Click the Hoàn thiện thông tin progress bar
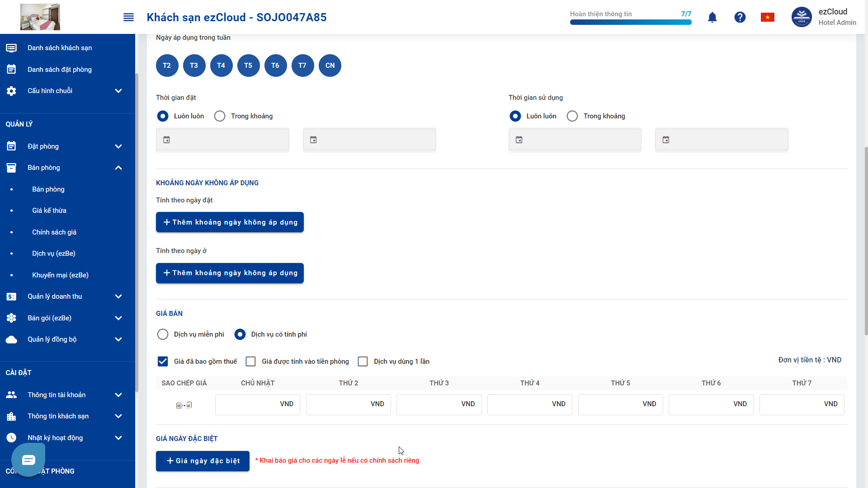 coord(631,22)
